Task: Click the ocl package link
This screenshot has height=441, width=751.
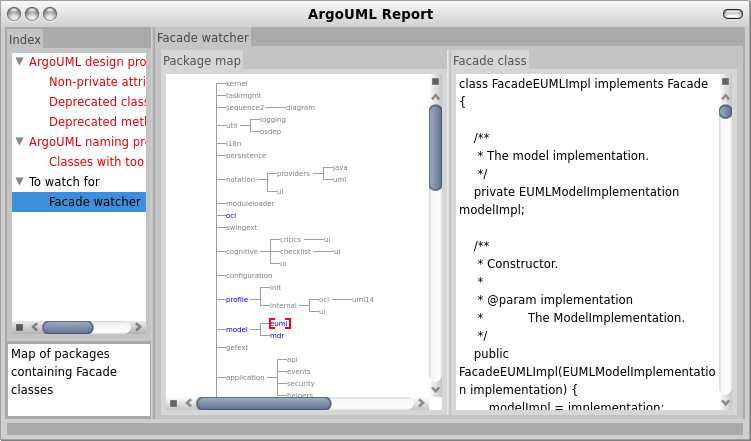Action: [x=231, y=215]
